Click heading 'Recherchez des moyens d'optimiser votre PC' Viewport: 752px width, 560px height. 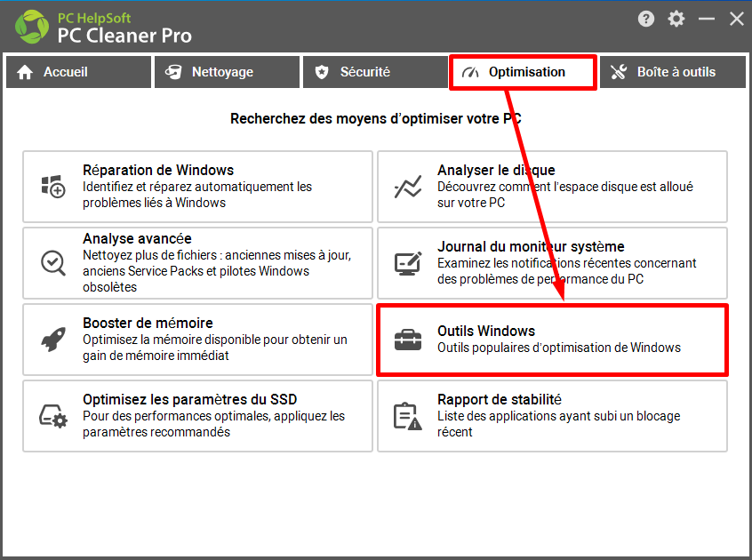pos(375,119)
